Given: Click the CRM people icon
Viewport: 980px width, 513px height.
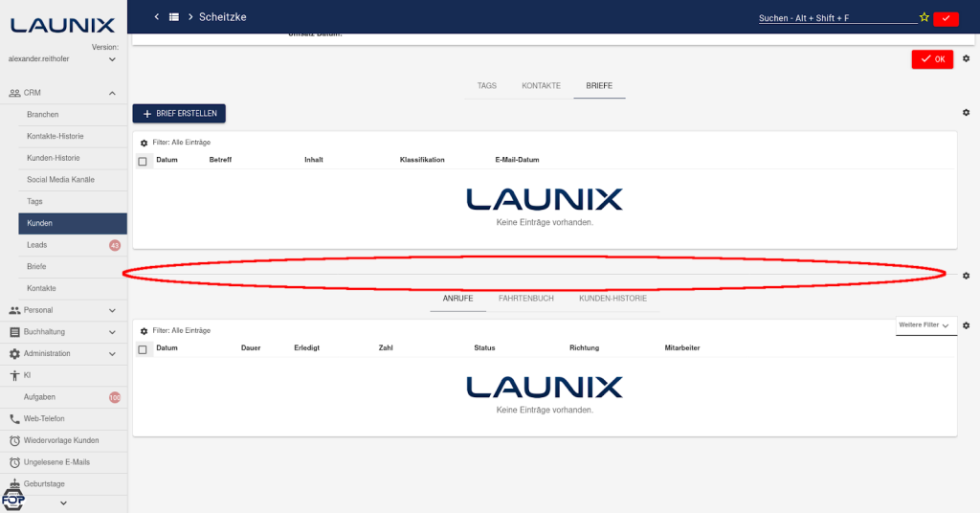Looking at the screenshot, I should 14,93.
